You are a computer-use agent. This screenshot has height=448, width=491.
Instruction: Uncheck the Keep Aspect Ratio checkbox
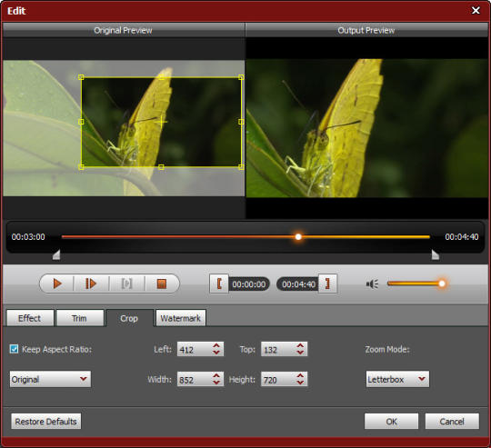tap(14, 349)
